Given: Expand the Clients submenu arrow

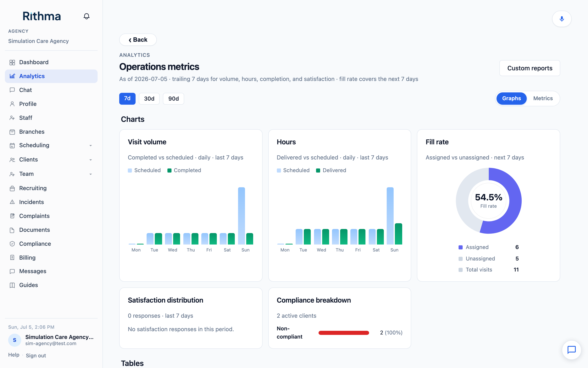Looking at the screenshot, I should 91,160.
